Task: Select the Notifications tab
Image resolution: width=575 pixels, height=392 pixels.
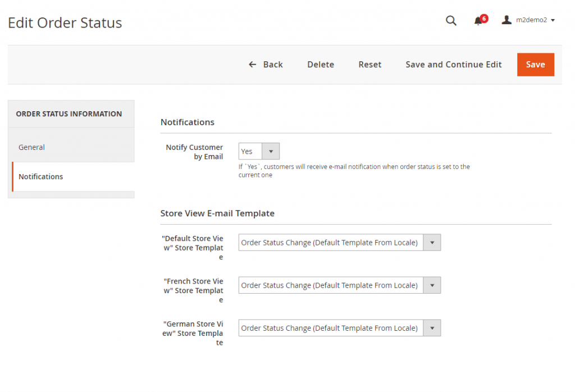Action: pyautogui.click(x=40, y=176)
